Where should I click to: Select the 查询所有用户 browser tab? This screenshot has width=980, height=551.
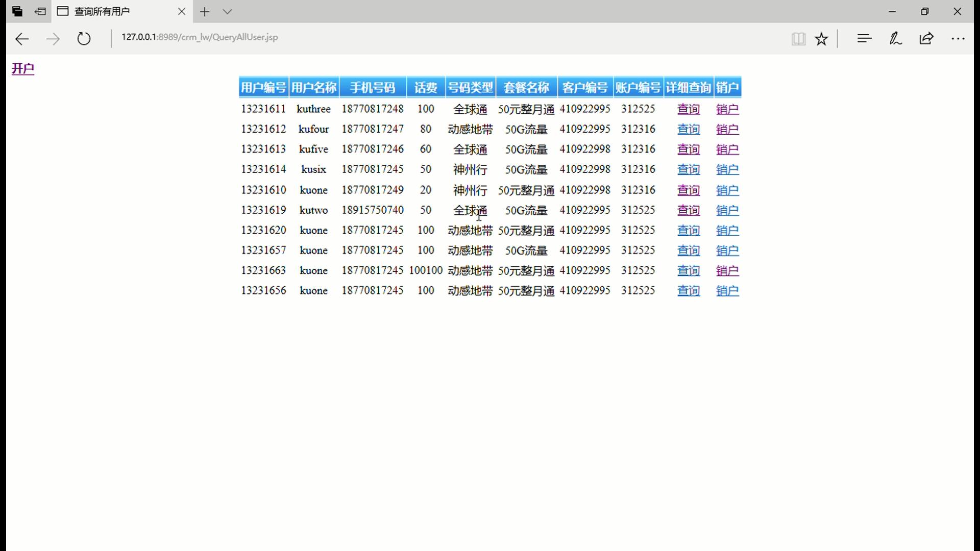click(122, 11)
